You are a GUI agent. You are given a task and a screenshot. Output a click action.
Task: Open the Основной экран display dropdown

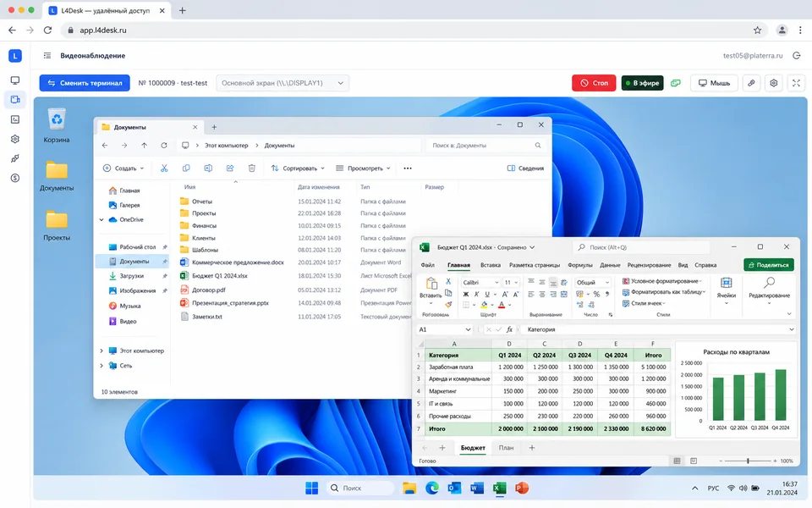pos(283,83)
